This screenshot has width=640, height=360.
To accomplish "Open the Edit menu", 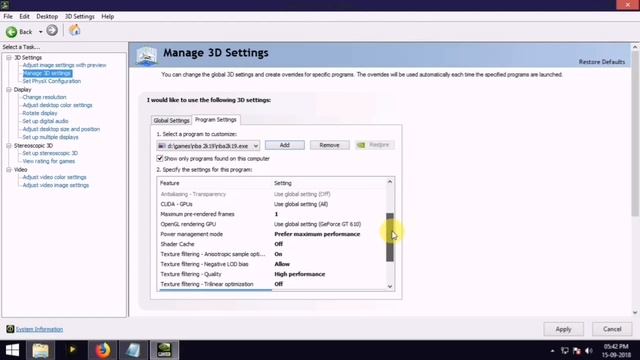I will coord(24,16).
